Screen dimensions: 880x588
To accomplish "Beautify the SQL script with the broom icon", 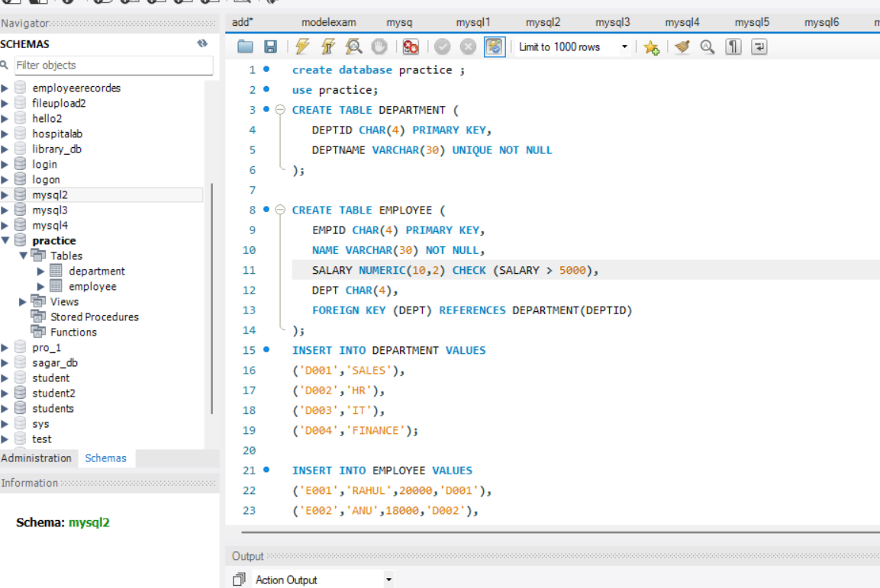I will pos(681,47).
